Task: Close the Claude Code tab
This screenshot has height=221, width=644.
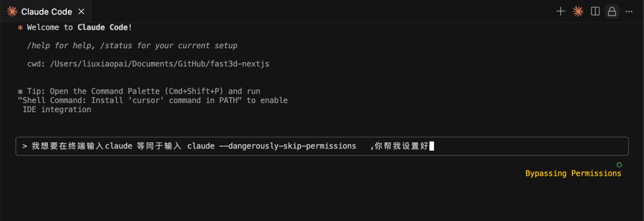Action: [81, 11]
